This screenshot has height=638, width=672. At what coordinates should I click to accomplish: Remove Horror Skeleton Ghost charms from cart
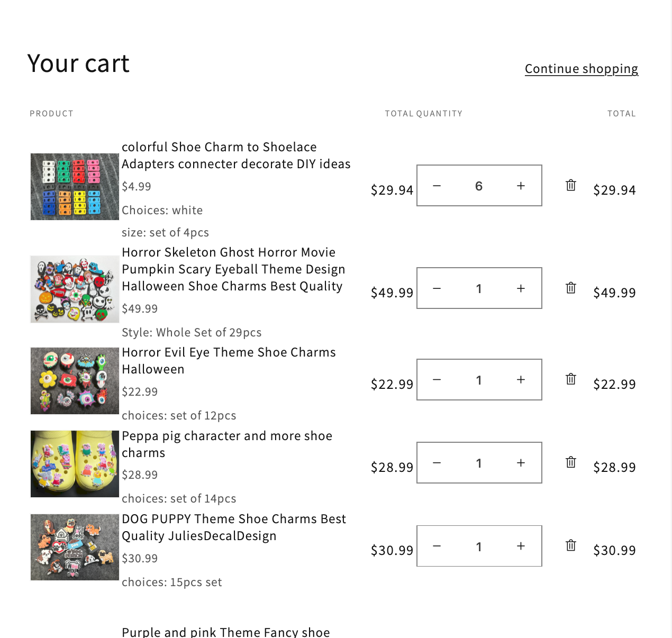coord(570,288)
